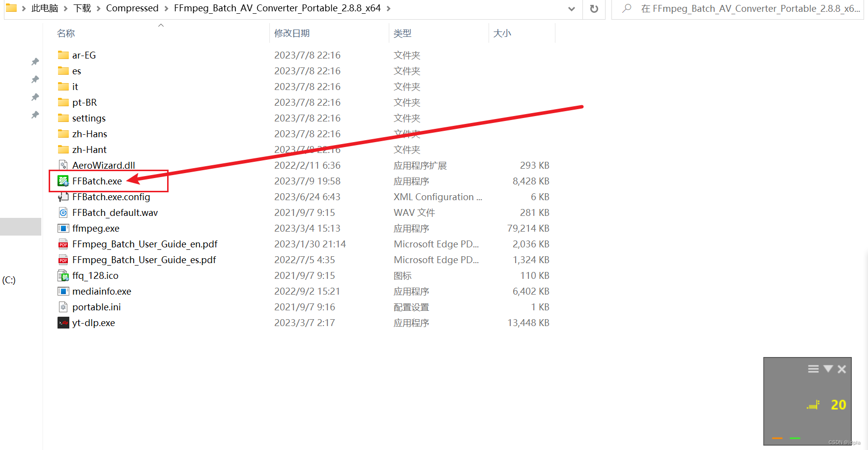Open the widget downward triangle dropdown
Image resolution: width=868 pixels, height=450 pixels.
point(828,369)
